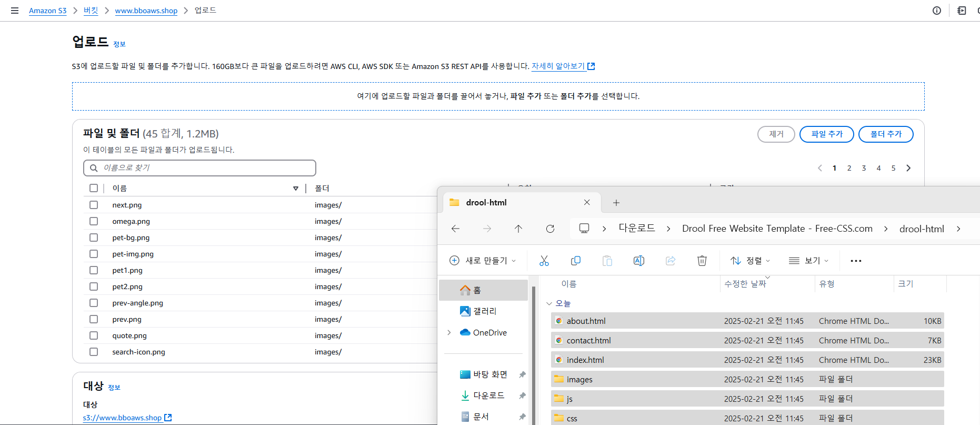Open the s3://www.bboaws.shop destination link
The height and width of the screenshot is (425, 980).
(x=127, y=418)
